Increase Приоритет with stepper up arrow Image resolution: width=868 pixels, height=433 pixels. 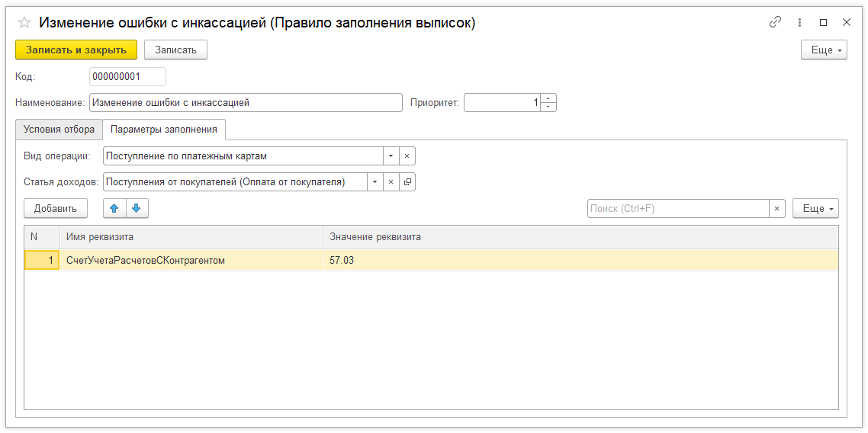[x=548, y=98]
